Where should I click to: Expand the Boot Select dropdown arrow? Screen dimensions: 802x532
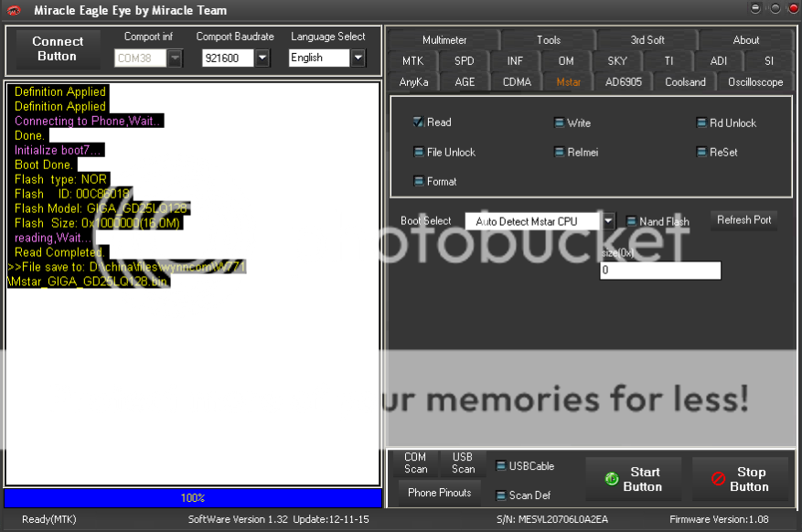[608, 221]
